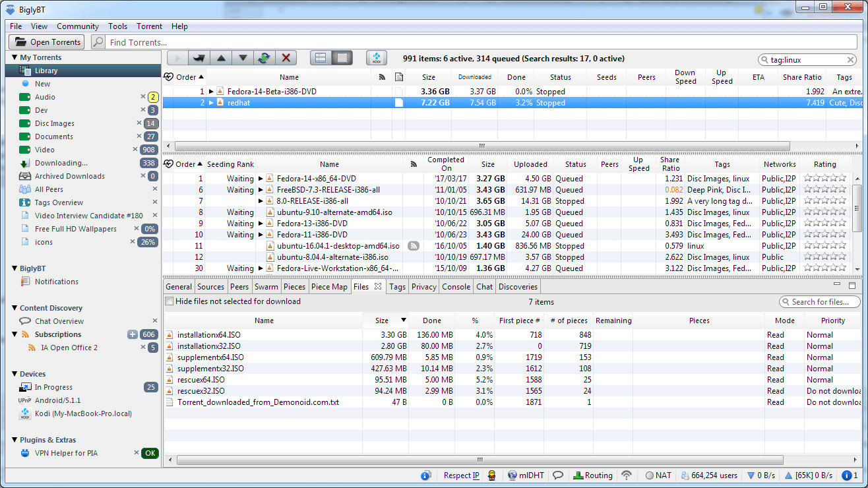This screenshot has width=868, height=488.
Task: Click the NAT status indicator
Action: tap(658, 475)
